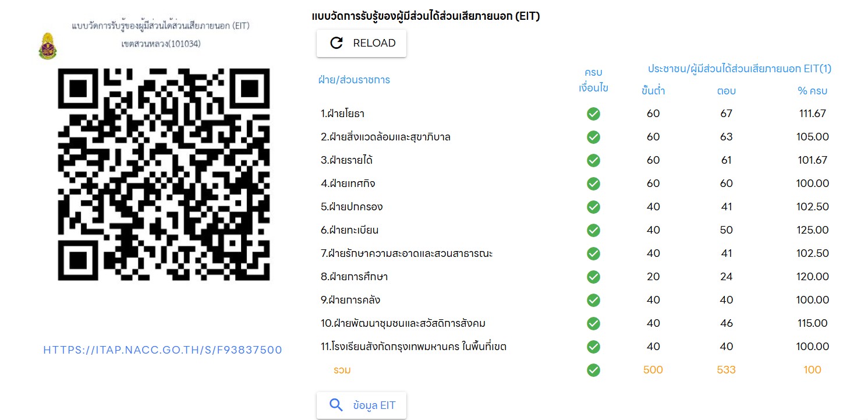This screenshot has width=868, height=420.
Task: Click the organization emblem logo
Action: click(x=48, y=47)
